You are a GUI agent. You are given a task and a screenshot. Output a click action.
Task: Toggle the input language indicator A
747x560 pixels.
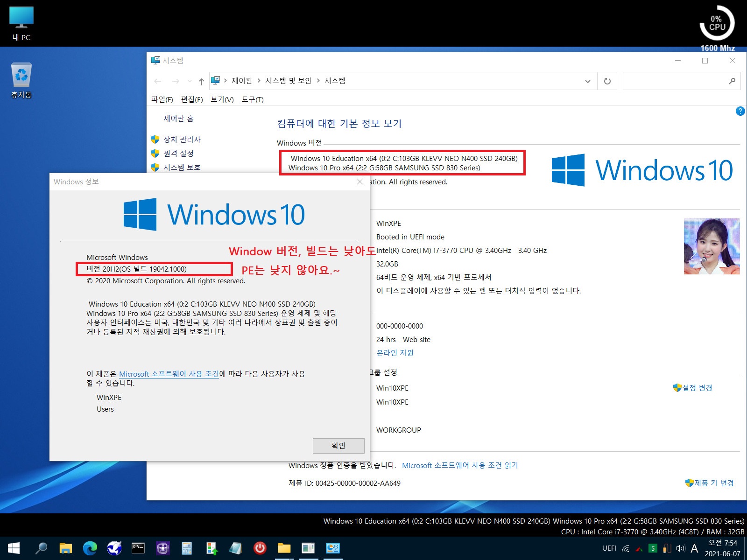pyautogui.click(x=694, y=548)
